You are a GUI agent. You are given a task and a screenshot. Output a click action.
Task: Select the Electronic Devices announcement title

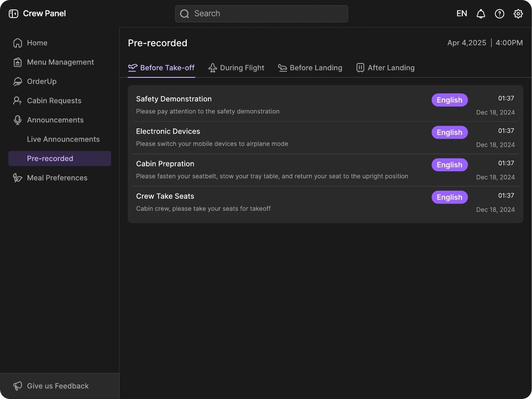168,131
